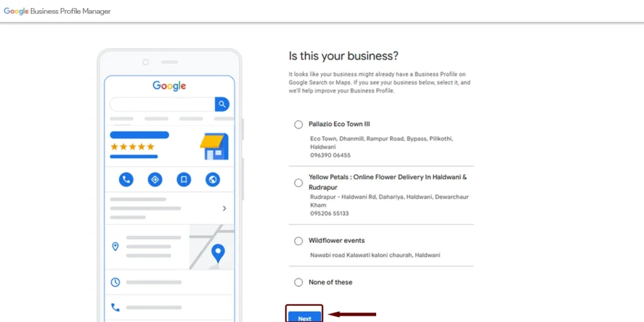This screenshot has height=322, width=644.
Task: Open the Google Business Profile Manager logo
Action: tap(57, 11)
